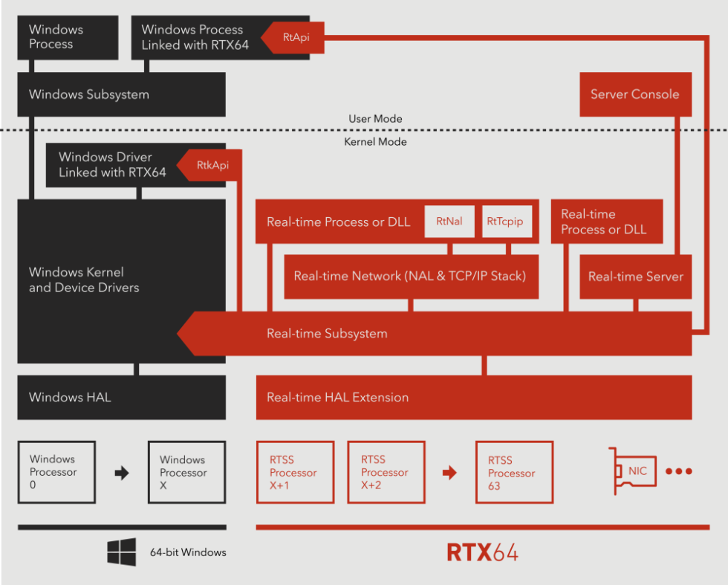Select the RTSS Processor X+1 box
The height and width of the screenshot is (585, 728).
point(295,471)
